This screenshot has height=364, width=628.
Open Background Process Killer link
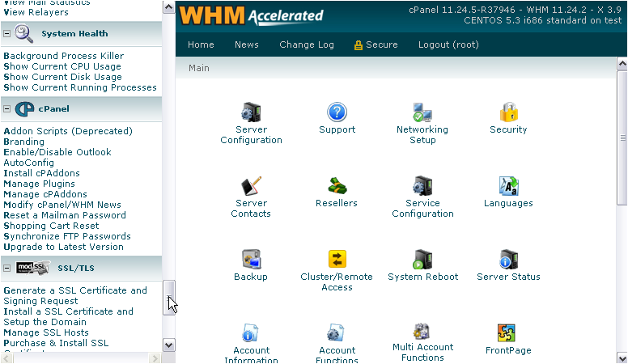coord(63,56)
